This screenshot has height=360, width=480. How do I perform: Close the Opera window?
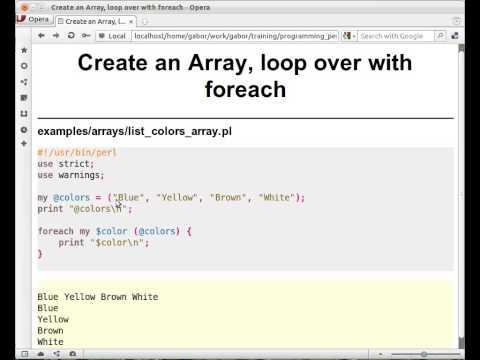24,7
